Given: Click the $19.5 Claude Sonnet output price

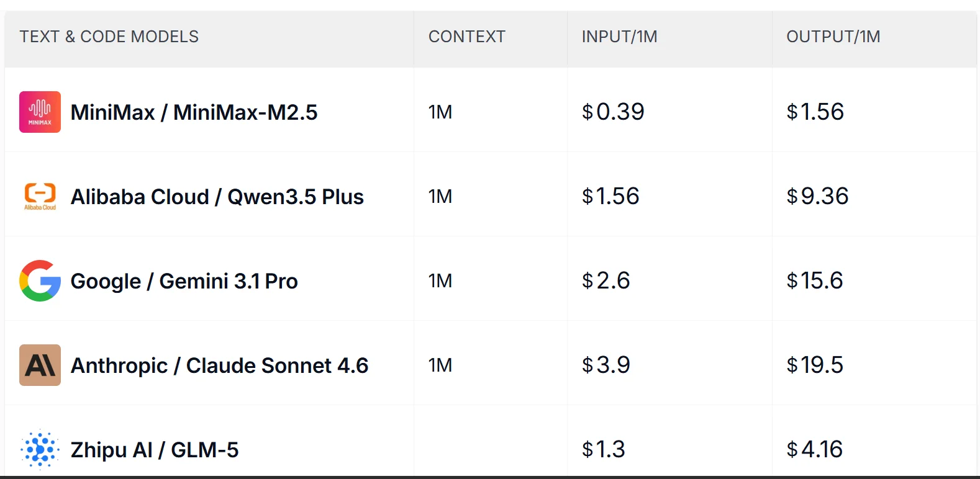Looking at the screenshot, I should 815,365.
